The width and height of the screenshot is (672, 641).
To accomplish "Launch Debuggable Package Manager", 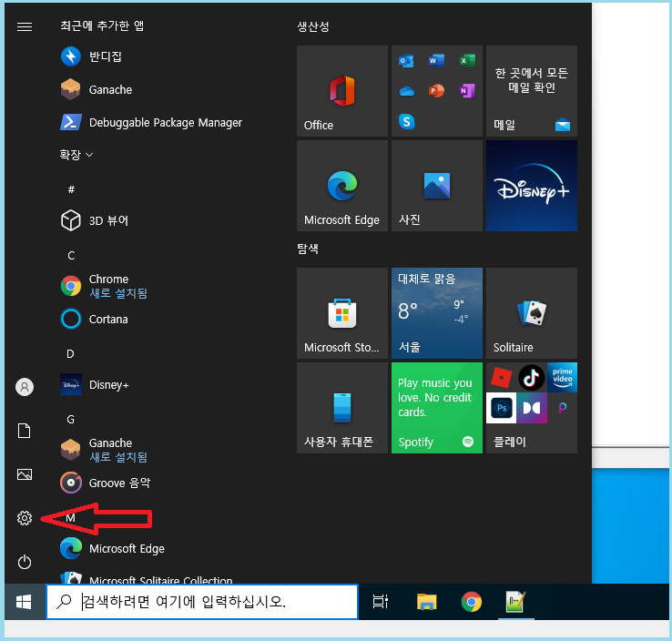I will click(151, 123).
